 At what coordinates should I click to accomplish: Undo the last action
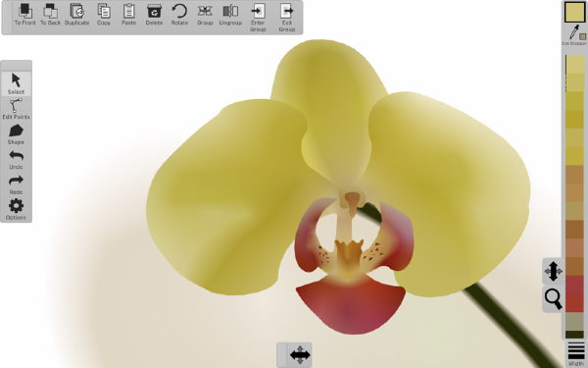pyautogui.click(x=16, y=160)
